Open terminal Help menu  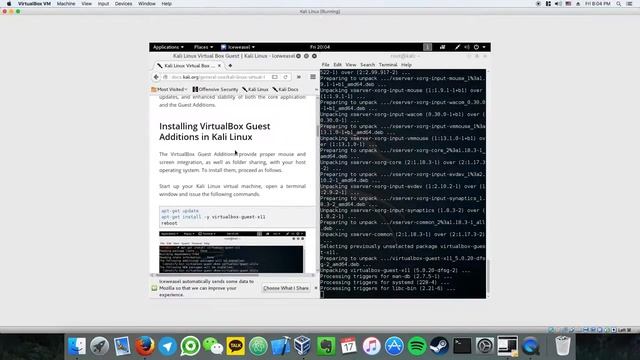(x=406, y=65)
